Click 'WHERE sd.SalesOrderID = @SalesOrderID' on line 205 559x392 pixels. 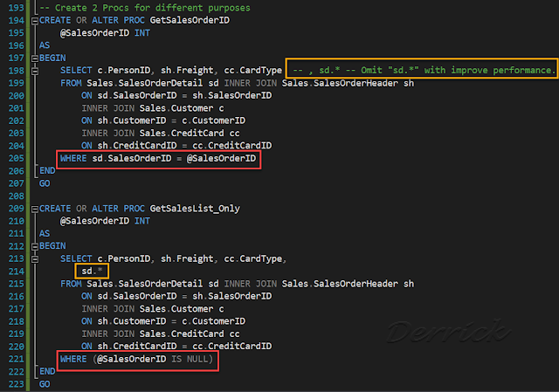point(158,158)
